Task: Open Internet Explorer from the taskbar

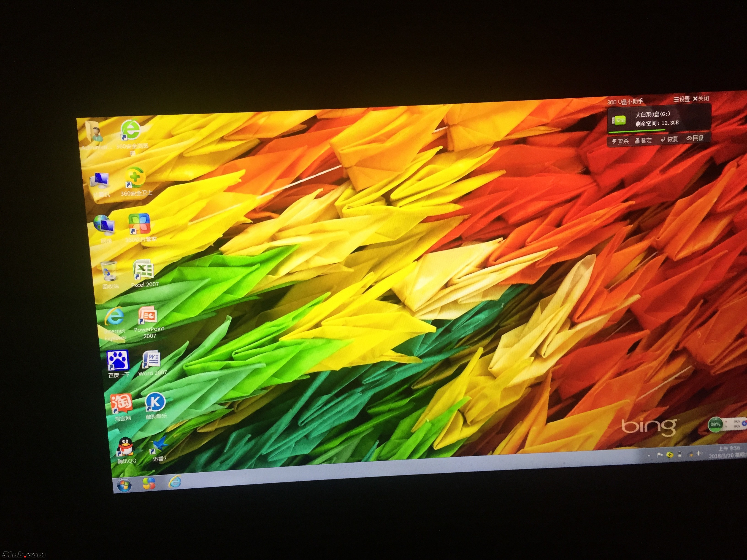Action: 175,482
